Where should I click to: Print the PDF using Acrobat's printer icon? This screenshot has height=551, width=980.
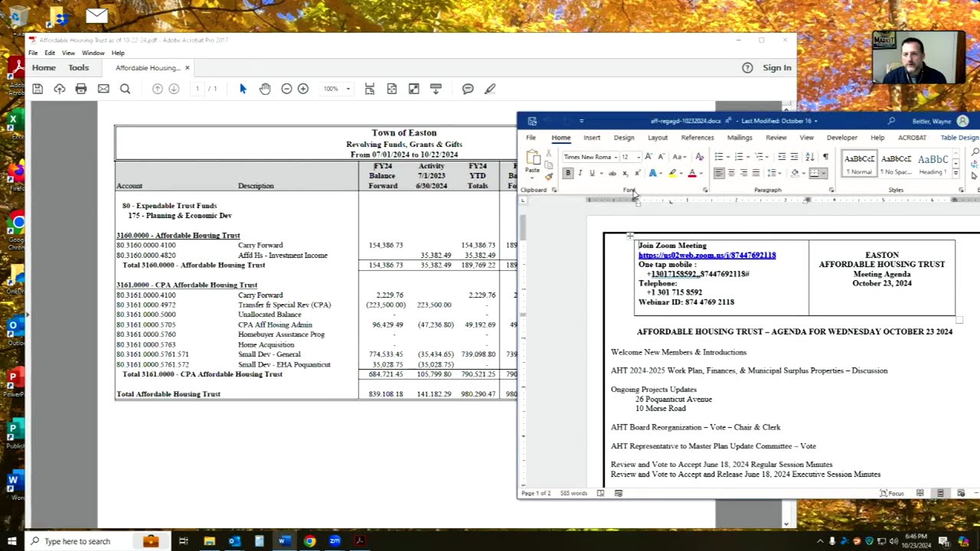point(81,89)
